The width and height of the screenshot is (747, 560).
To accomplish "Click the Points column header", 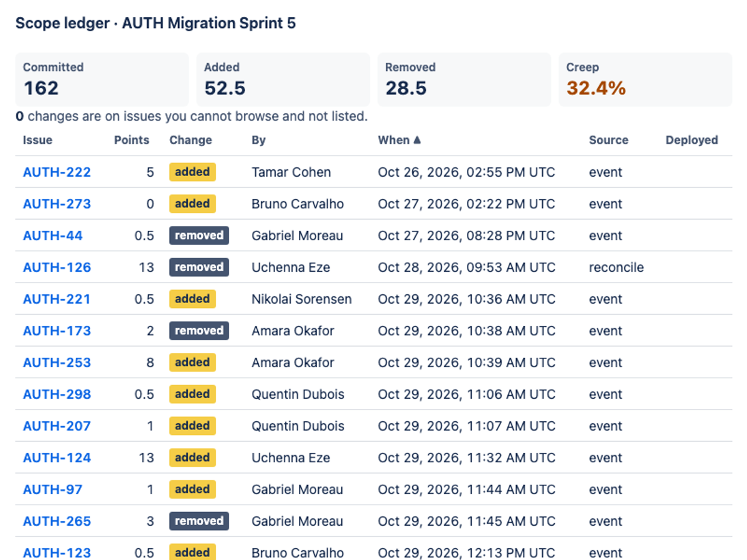I will [x=131, y=140].
